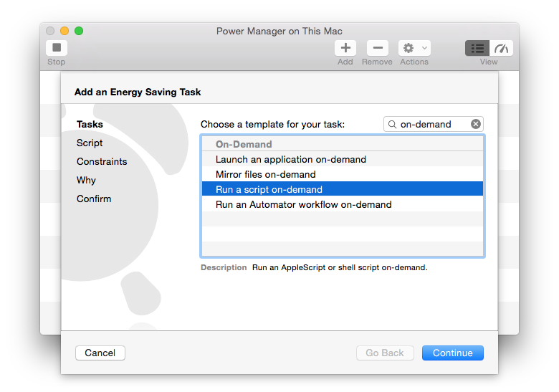The image size is (559, 392).
Task: Select Run a script on-demand
Action: (343, 189)
